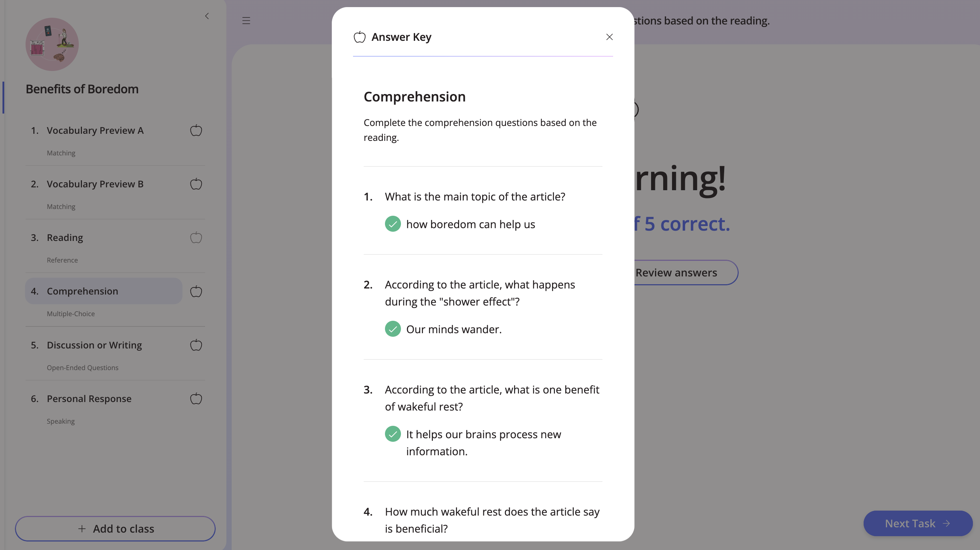Click the apple icon in Answer Key header
The image size is (980, 550).
(359, 37)
